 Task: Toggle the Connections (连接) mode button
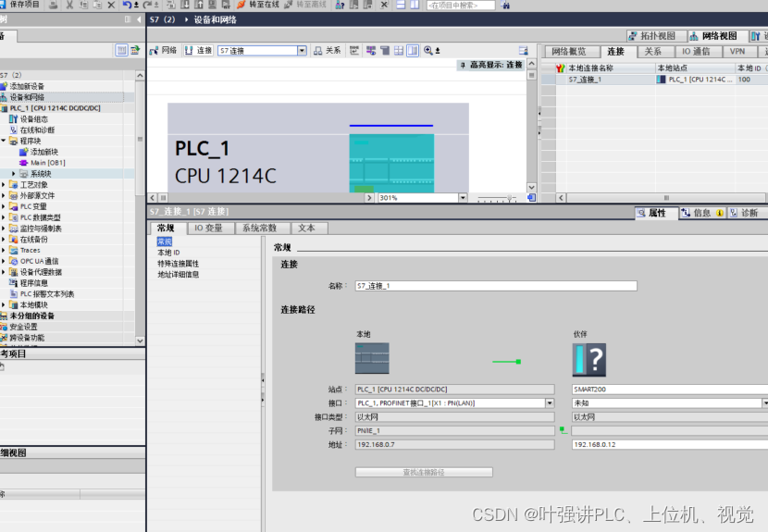click(x=198, y=51)
